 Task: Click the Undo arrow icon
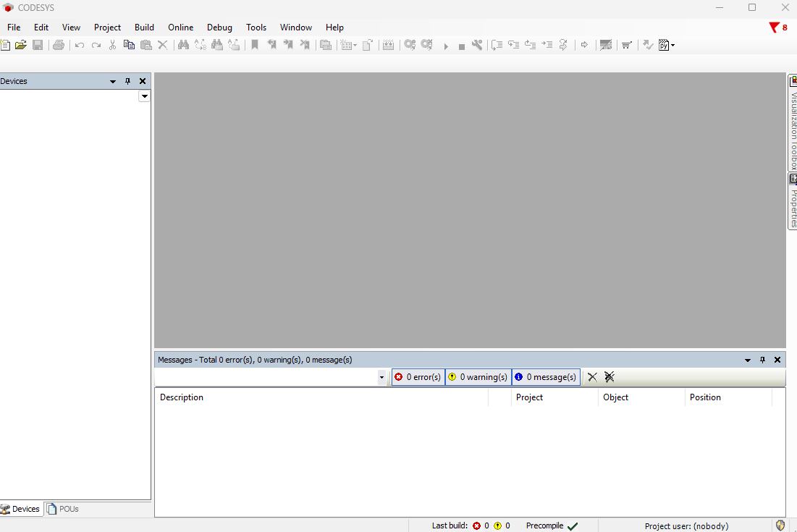(80, 45)
